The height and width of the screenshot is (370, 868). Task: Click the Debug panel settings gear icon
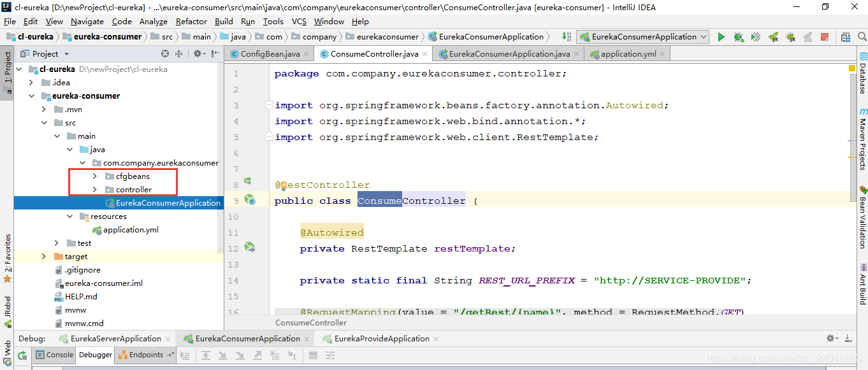831,339
